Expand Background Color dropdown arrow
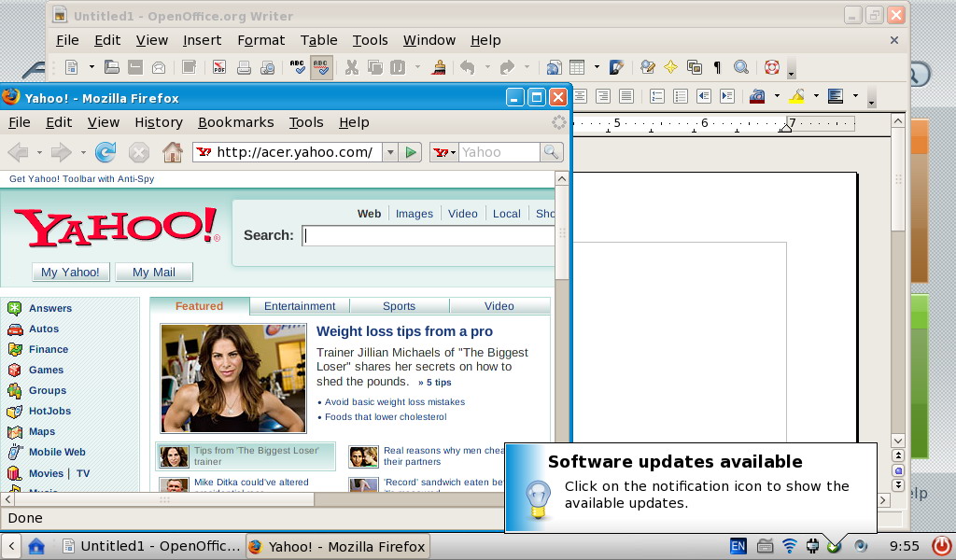 [855, 96]
